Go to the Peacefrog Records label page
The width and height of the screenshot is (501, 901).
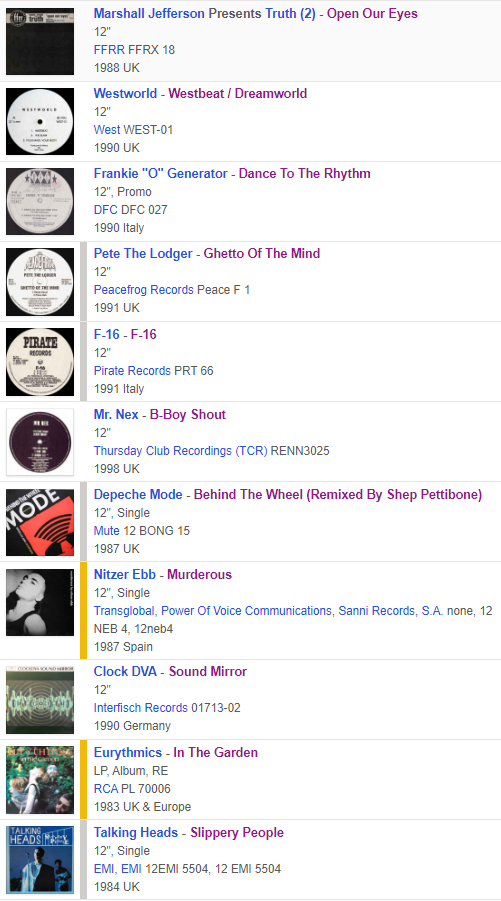[144, 290]
